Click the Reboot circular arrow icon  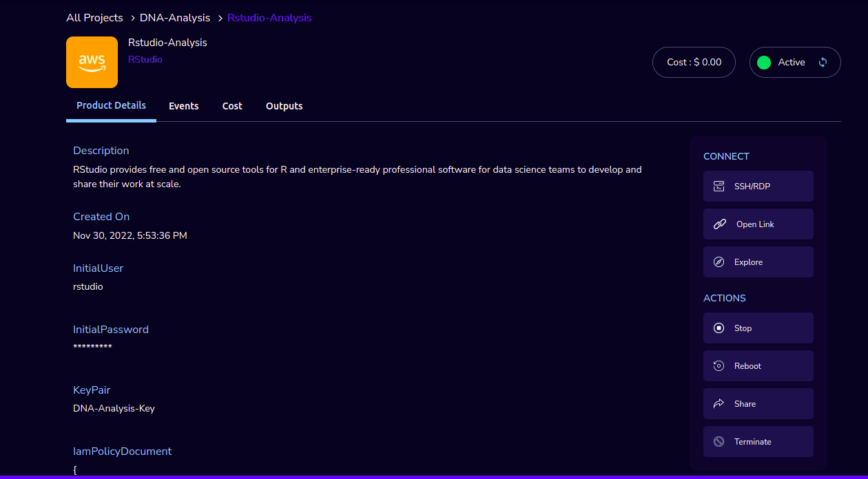719,366
